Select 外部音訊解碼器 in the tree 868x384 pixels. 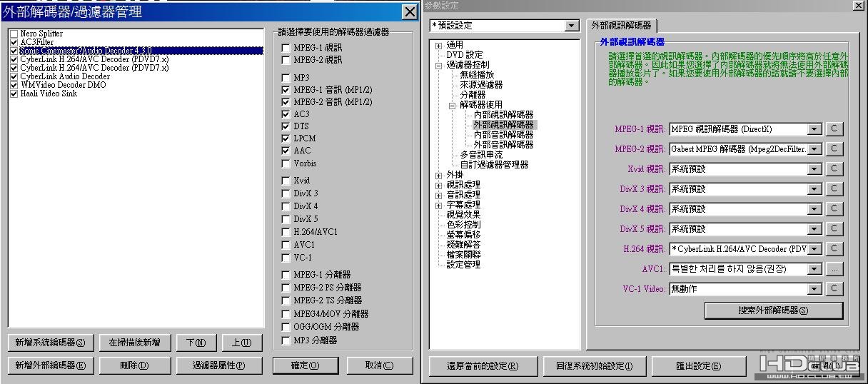pos(503,145)
